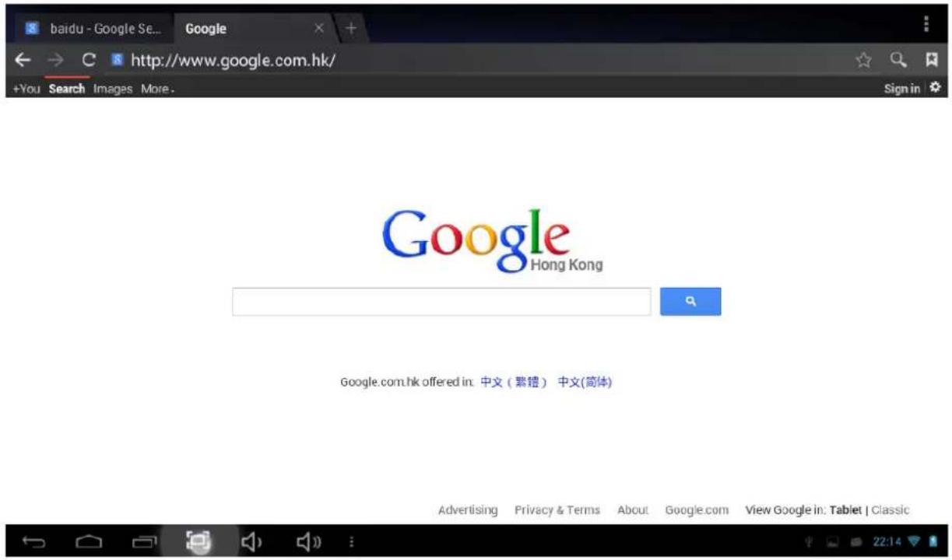Switch to Simplified Chinese 中文(简体)
The height and width of the screenshot is (560, 952).
[x=585, y=383]
